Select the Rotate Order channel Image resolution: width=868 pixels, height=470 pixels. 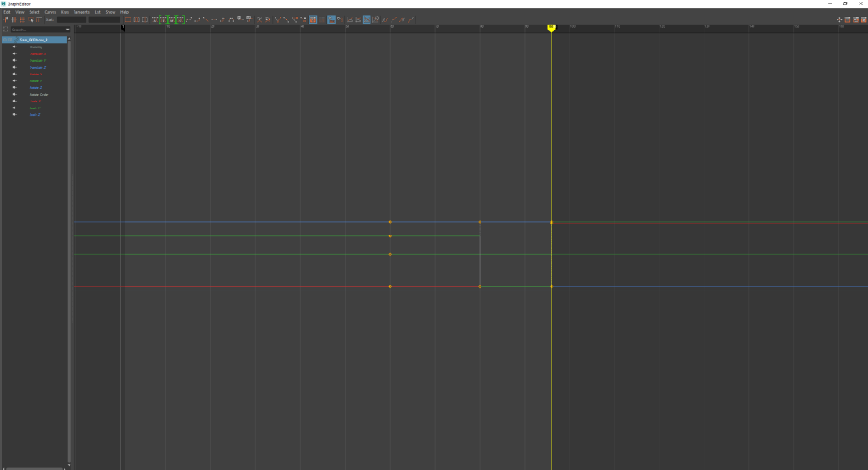point(39,95)
